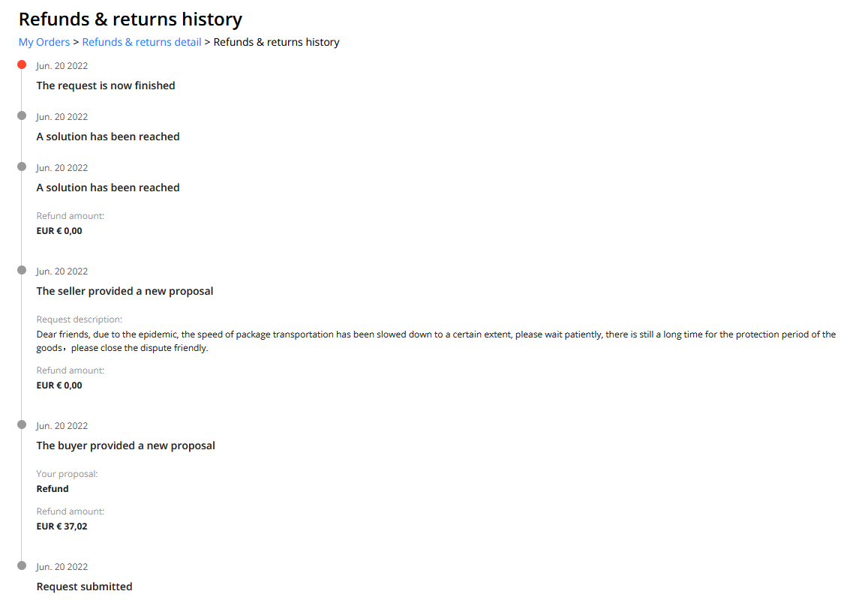Select the 'Request submitted' entry title
This screenshot has height=609, width=868.
84,586
